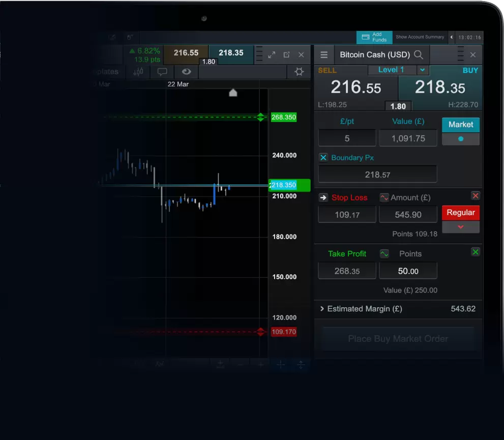504x440 pixels.
Task: Click the chart comment speech bubble icon
Action: [x=162, y=72]
